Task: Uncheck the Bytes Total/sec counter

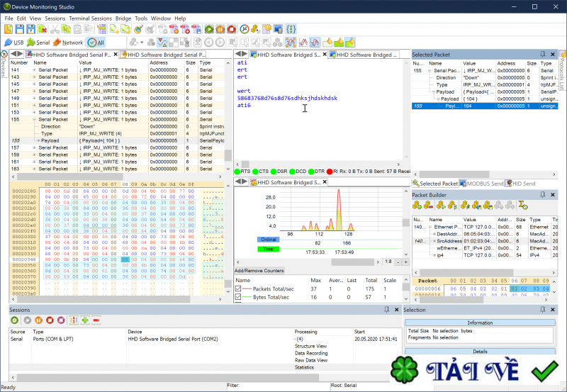Action: tap(239, 298)
